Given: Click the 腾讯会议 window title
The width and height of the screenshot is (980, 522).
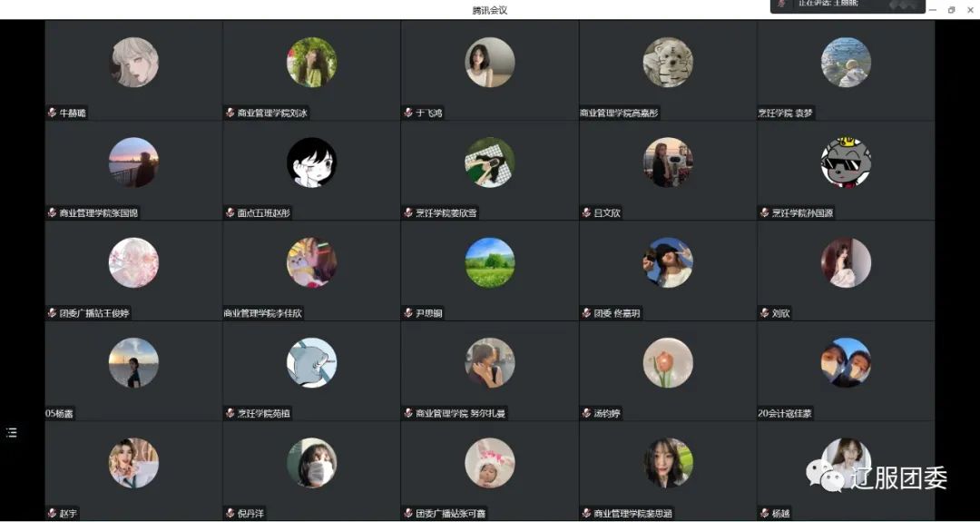Looking at the screenshot, I should pyautogui.click(x=490, y=10).
